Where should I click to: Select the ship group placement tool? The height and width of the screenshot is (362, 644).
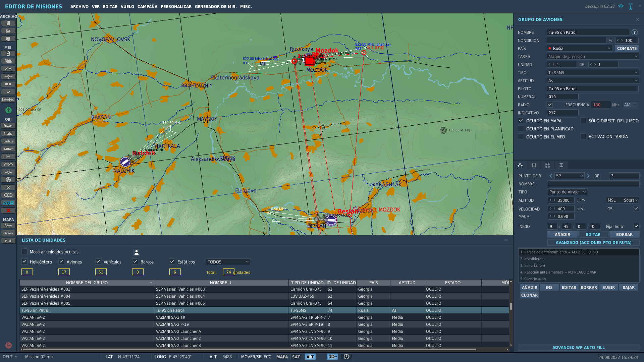(8, 141)
